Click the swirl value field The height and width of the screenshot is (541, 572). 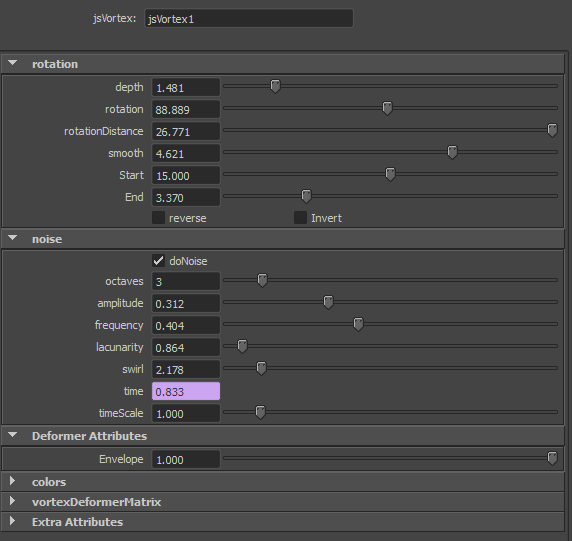pos(186,369)
